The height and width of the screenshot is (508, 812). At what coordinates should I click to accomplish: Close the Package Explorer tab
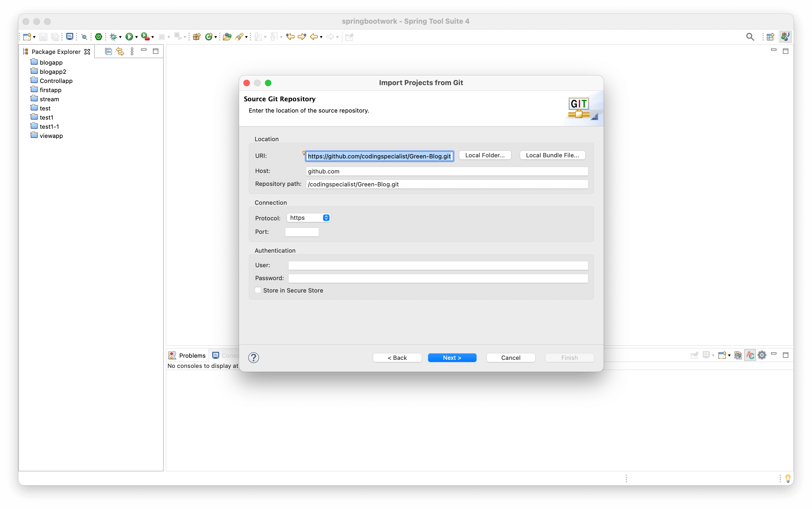[87, 52]
